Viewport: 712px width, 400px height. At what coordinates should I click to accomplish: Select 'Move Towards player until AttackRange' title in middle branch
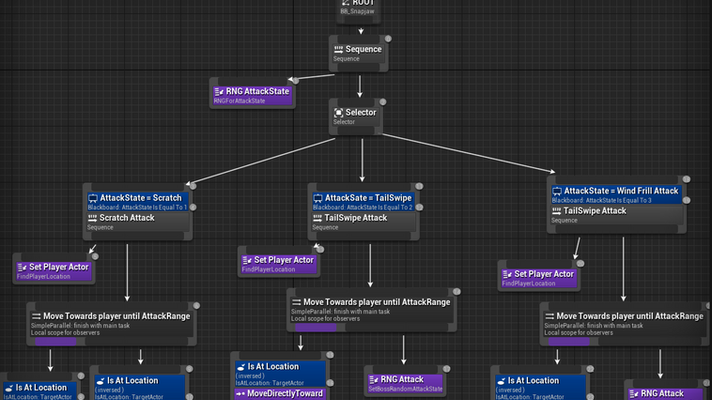(x=377, y=302)
